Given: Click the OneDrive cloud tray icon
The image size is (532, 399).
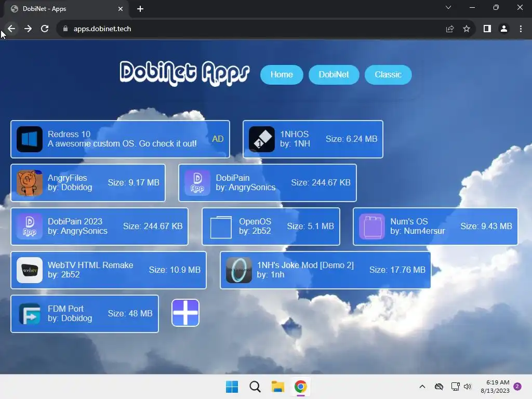Looking at the screenshot, I should coord(439,387).
